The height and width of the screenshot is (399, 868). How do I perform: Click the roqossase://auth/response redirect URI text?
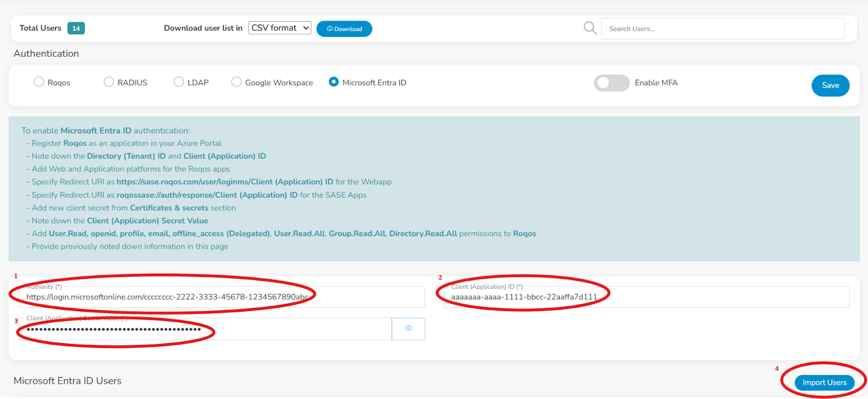(x=207, y=195)
